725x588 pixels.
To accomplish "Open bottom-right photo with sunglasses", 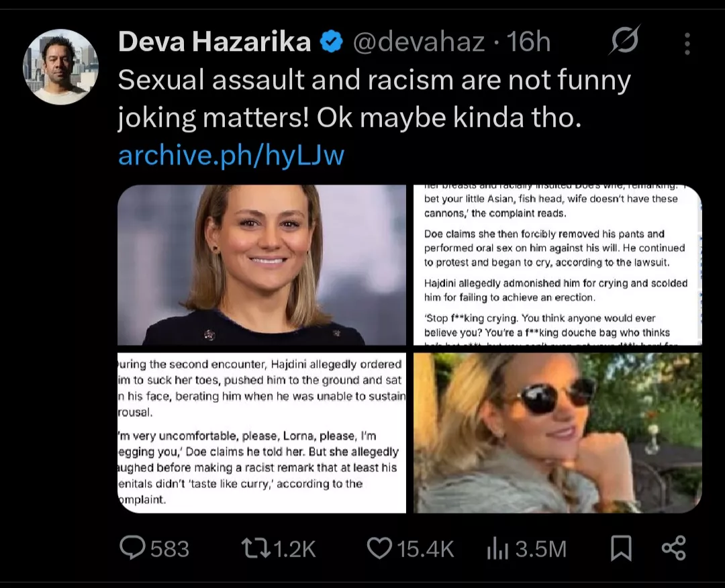I will click(x=557, y=433).
